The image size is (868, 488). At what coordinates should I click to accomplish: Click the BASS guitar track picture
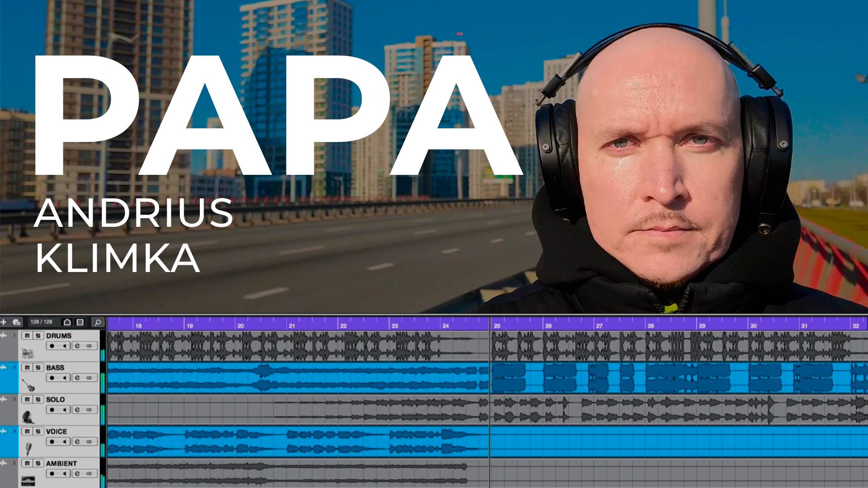[28, 385]
